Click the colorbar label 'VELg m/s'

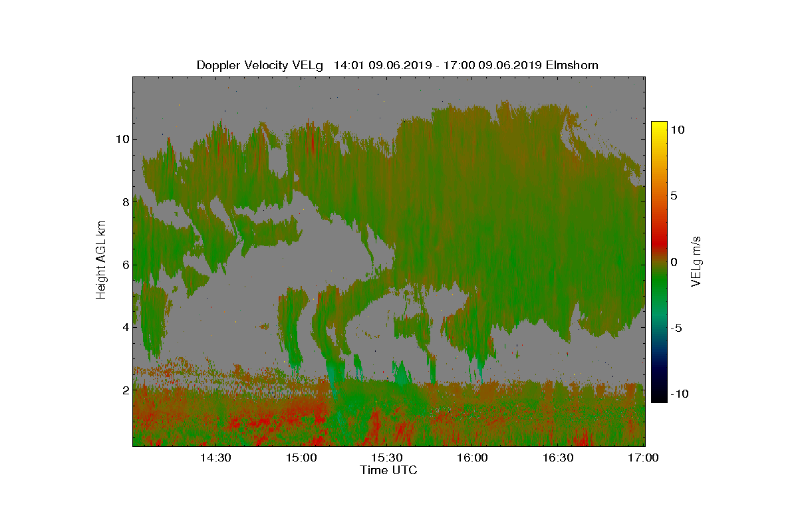697,261
